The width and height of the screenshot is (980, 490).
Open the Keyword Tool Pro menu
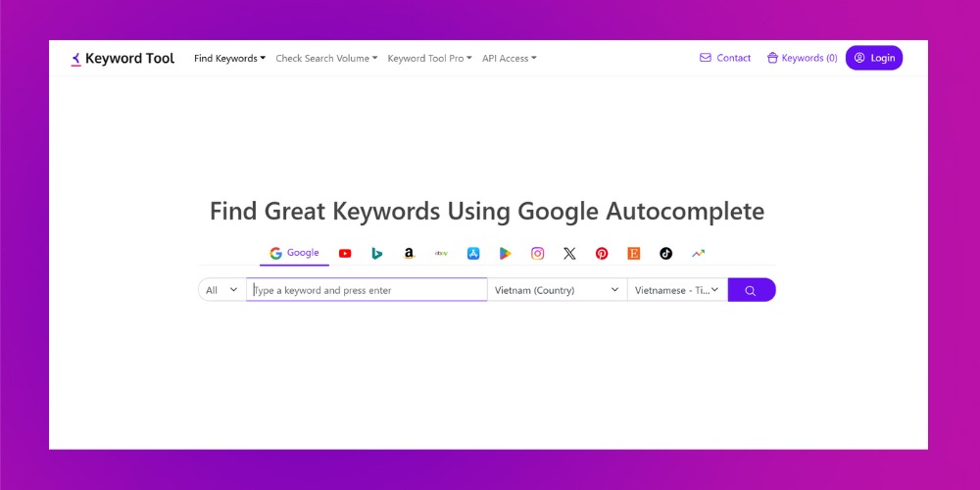(x=429, y=58)
